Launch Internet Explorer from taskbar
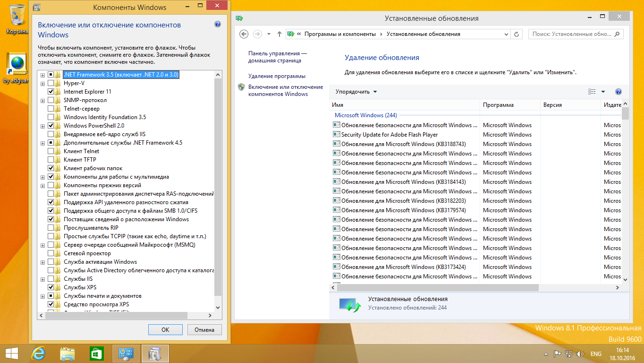644x363 pixels. [39, 354]
